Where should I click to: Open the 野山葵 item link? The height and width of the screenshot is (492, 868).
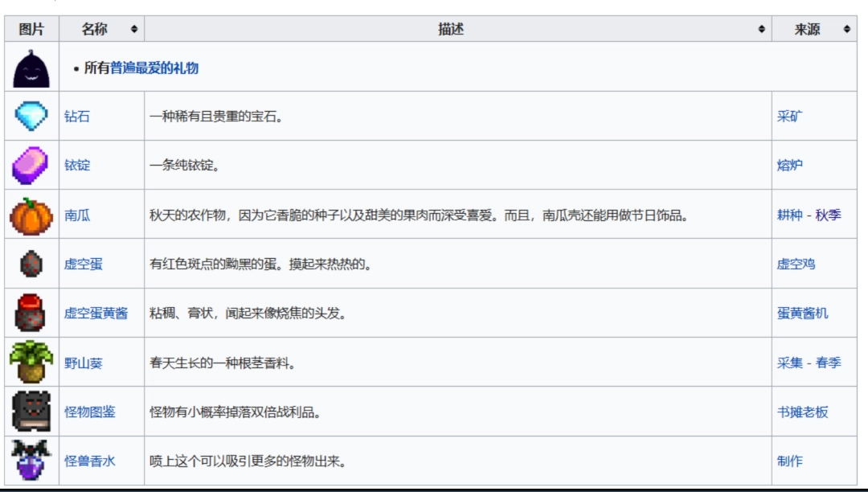pyautogui.click(x=83, y=363)
